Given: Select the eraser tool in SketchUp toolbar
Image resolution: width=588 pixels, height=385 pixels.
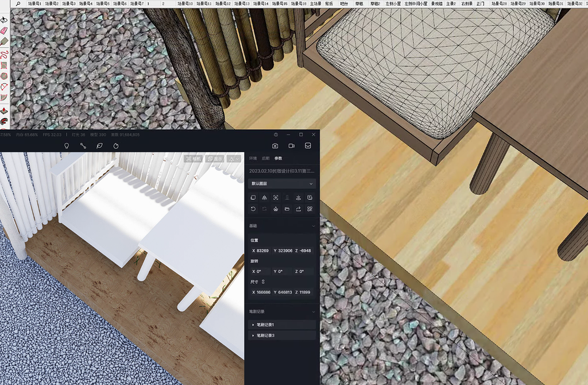Looking at the screenshot, I should click(4, 31).
